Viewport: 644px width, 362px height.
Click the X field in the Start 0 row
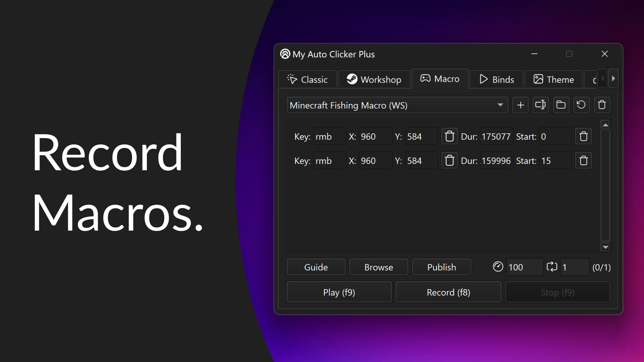[375, 136]
